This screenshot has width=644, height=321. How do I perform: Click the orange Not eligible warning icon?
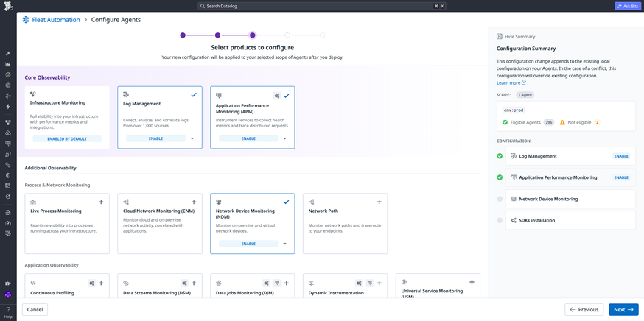[562, 122]
